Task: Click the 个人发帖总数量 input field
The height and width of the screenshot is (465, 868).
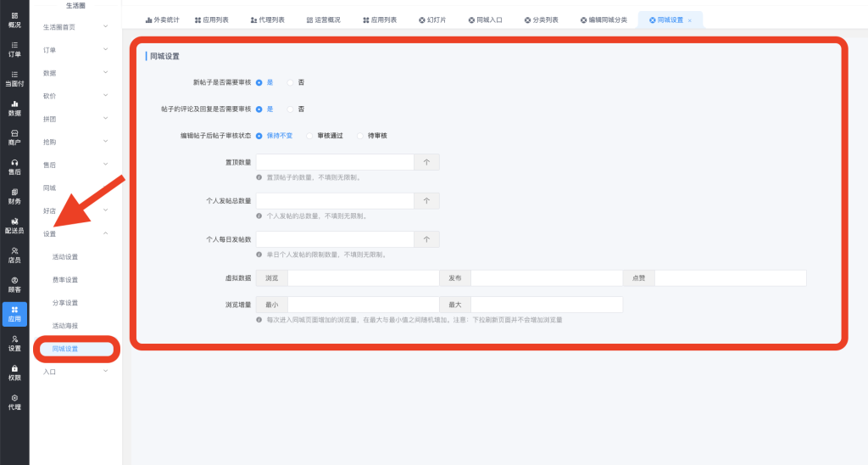Action: coord(335,201)
